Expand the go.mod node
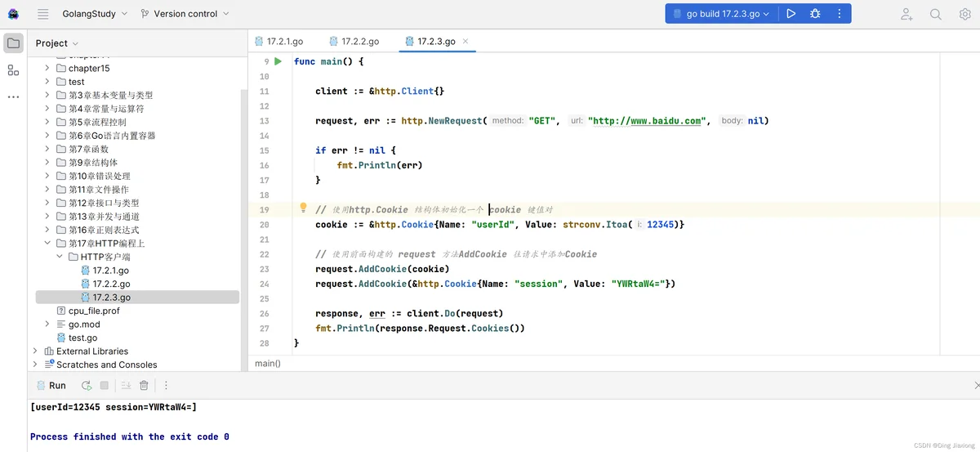 (x=47, y=324)
